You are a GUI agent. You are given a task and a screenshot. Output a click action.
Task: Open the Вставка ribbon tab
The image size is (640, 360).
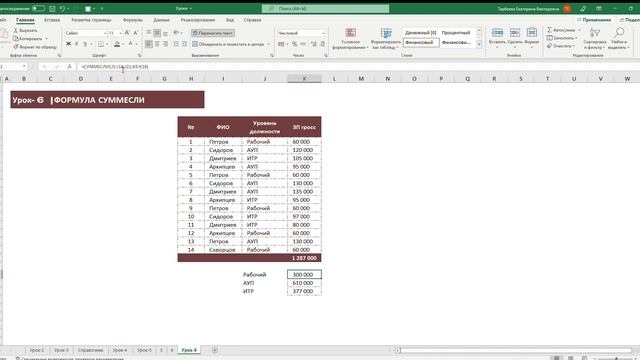(52, 20)
